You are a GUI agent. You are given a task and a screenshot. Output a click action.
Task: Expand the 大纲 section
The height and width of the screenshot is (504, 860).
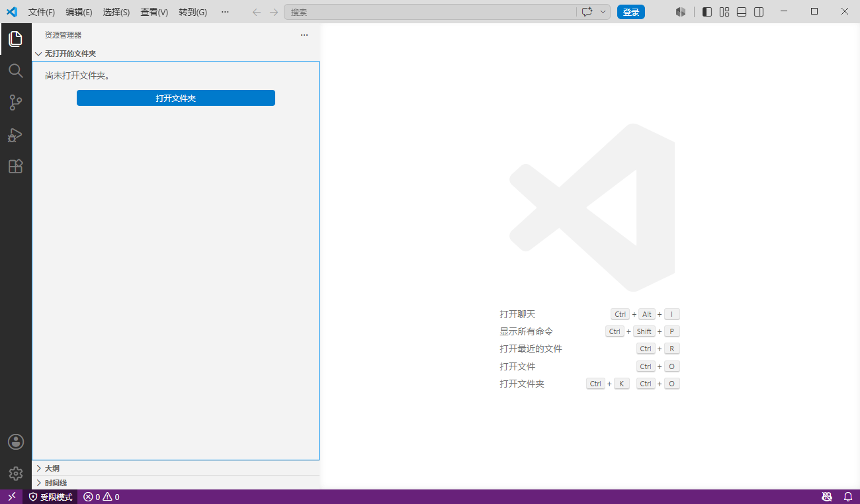click(x=175, y=468)
